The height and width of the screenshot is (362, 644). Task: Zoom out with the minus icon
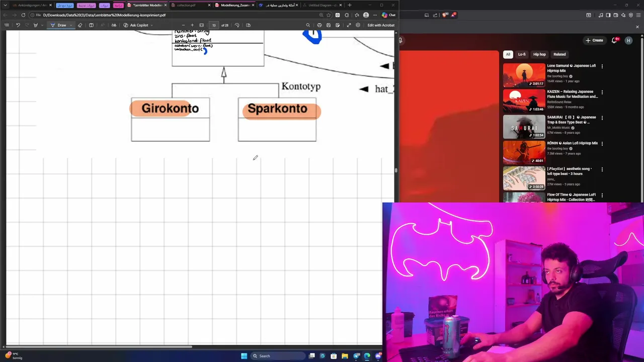(183, 25)
